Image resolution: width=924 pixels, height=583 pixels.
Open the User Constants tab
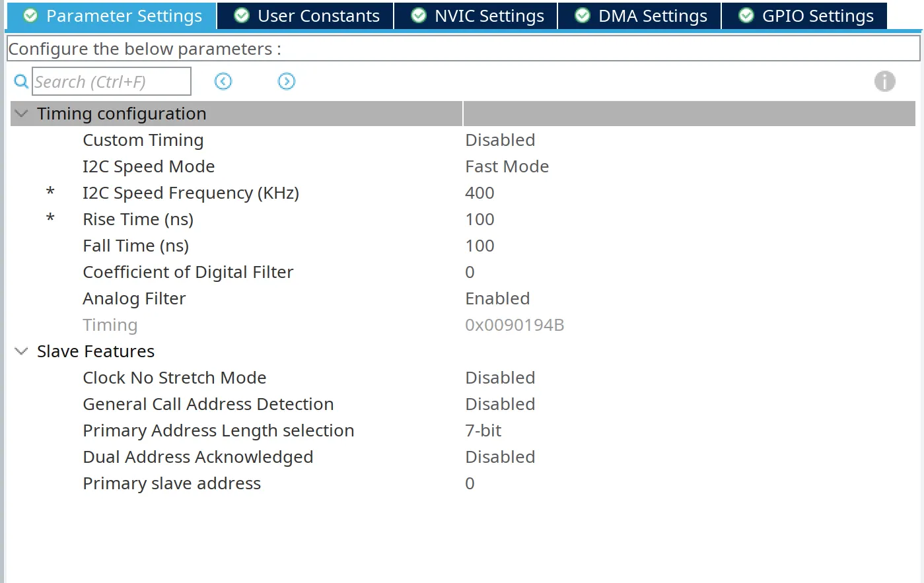coord(305,16)
